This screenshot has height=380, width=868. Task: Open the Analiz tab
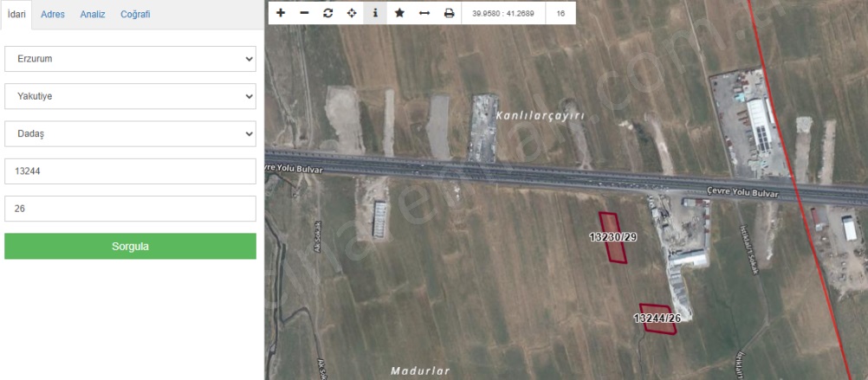point(93,15)
